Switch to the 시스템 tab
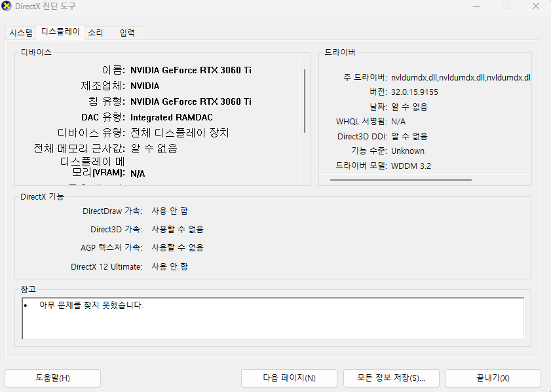The width and height of the screenshot is (551, 392). 20,33
